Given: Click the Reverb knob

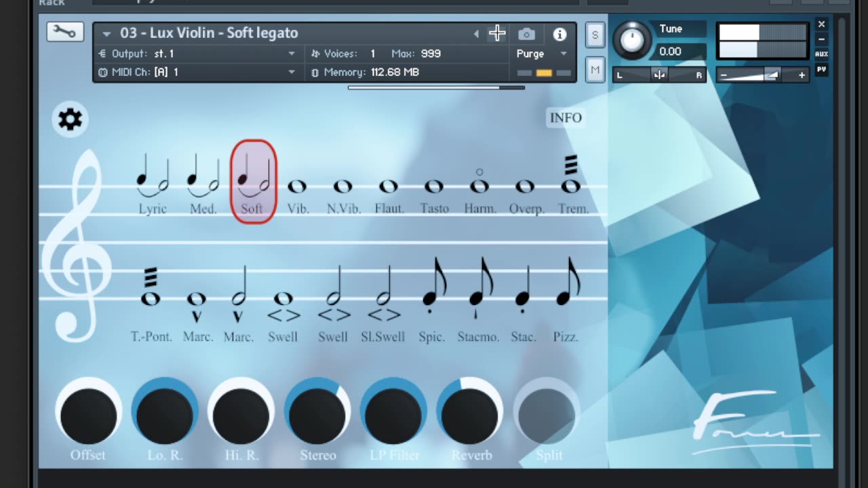Looking at the screenshot, I should (x=470, y=414).
